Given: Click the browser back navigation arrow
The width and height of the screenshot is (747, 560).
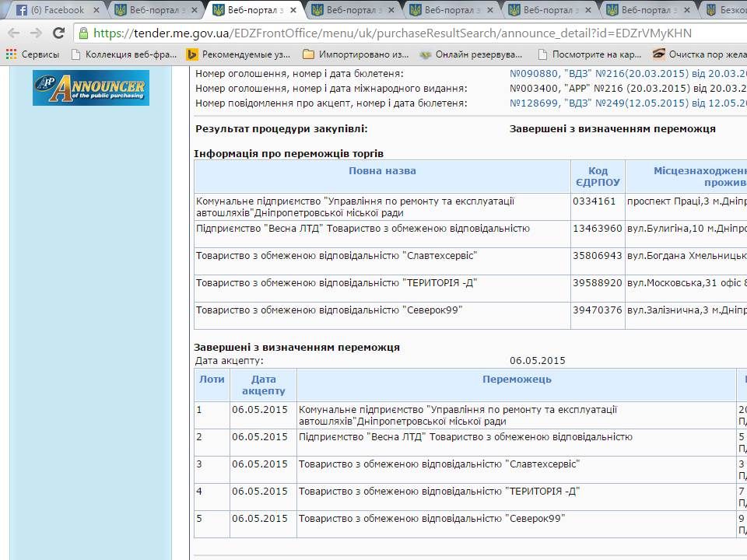Looking at the screenshot, I should tap(12, 33).
